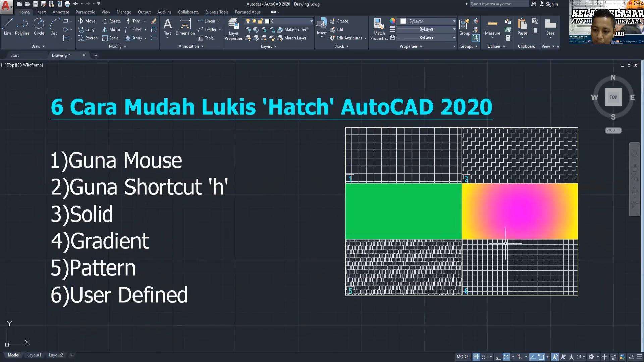Open Layer Properties manager
644x362 pixels.
233,29
